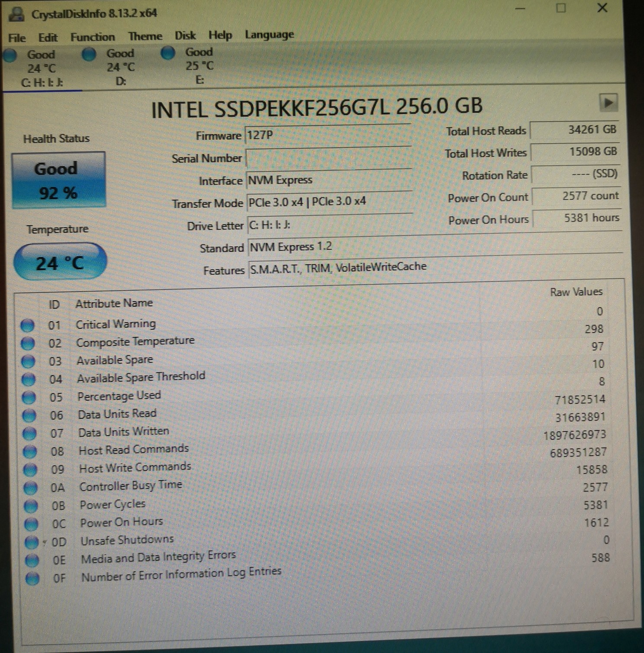Maximize the CrystalDiskInfo window
This screenshot has width=644, height=653.
click(561, 8)
